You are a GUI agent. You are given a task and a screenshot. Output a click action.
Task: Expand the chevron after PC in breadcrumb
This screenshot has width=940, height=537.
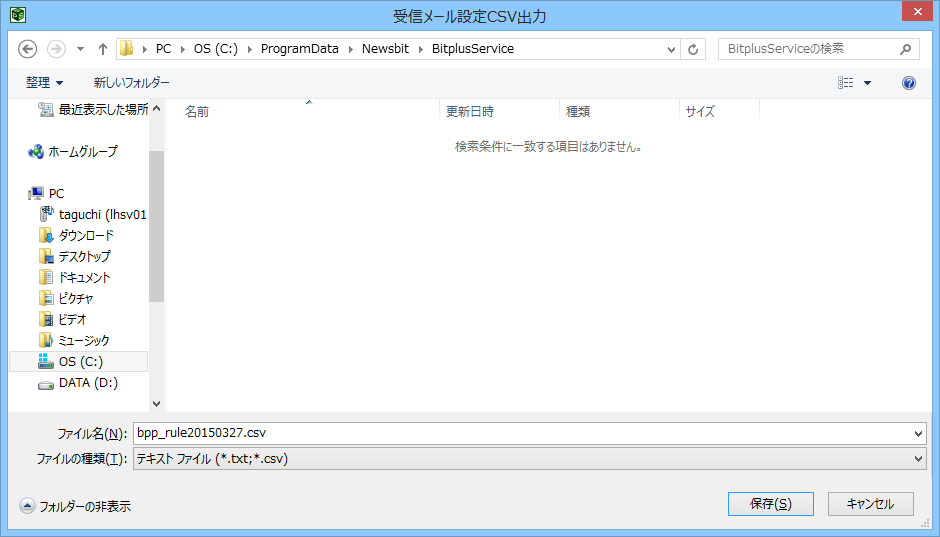[x=183, y=49]
